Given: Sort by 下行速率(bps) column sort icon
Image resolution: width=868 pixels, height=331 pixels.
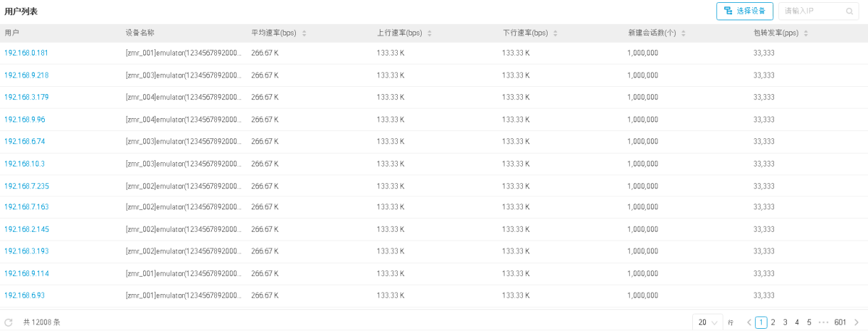Looking at the screenshot, I should click(x=556, y=33).
